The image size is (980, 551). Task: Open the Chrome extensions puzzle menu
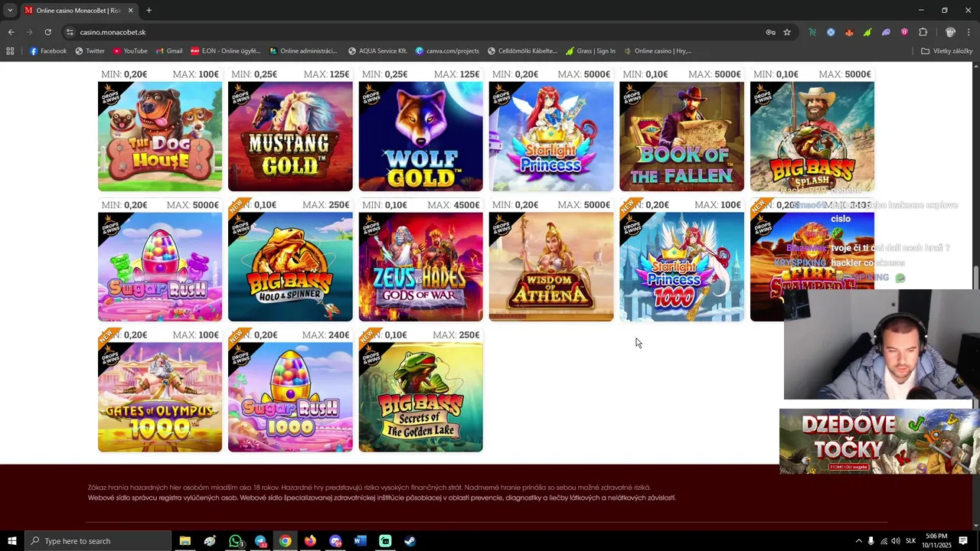[923, 32]
